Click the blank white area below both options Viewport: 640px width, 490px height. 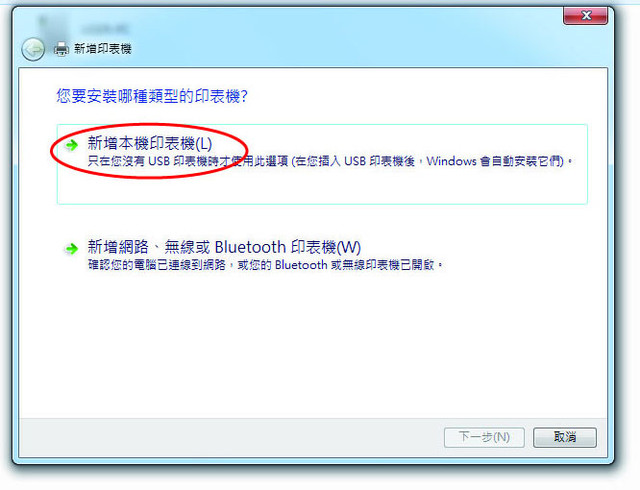point(313,347)
